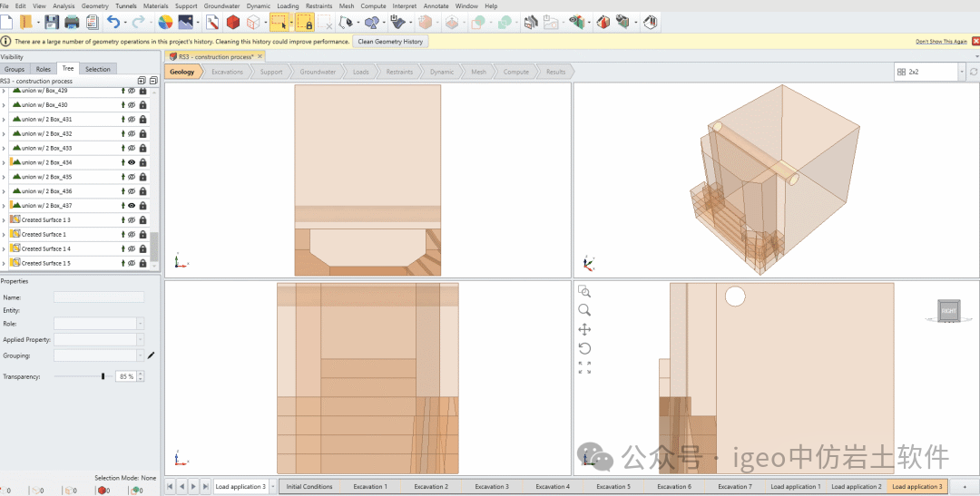
Task: Click the Print icon in toolbar
Action: click(x=72, y=22)
